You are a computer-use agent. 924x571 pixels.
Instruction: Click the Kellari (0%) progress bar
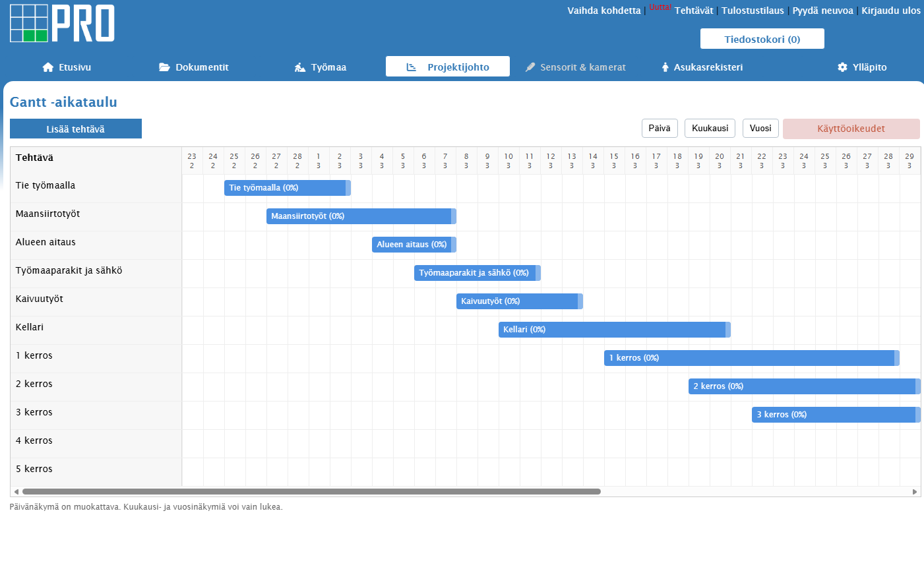613,329
